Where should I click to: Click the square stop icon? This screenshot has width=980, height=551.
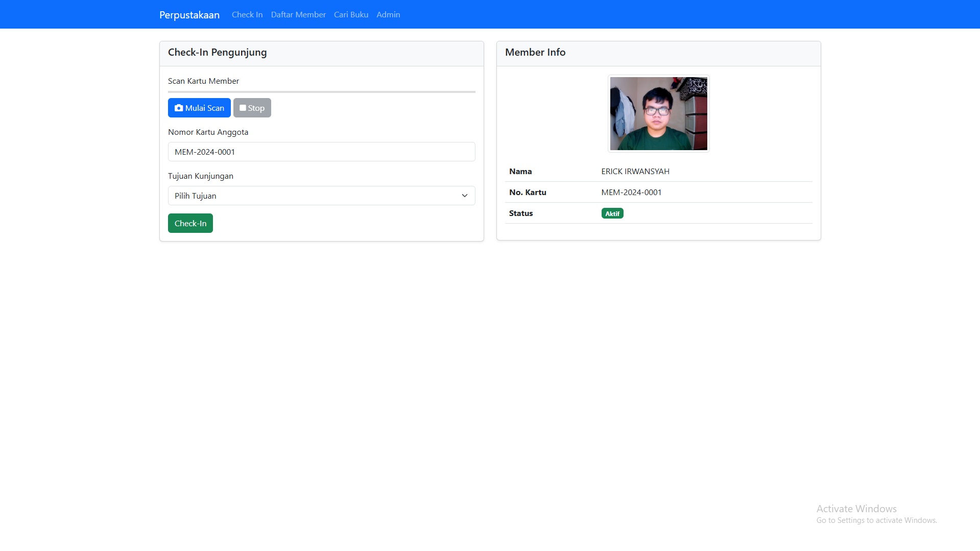(x=243, y=108)
